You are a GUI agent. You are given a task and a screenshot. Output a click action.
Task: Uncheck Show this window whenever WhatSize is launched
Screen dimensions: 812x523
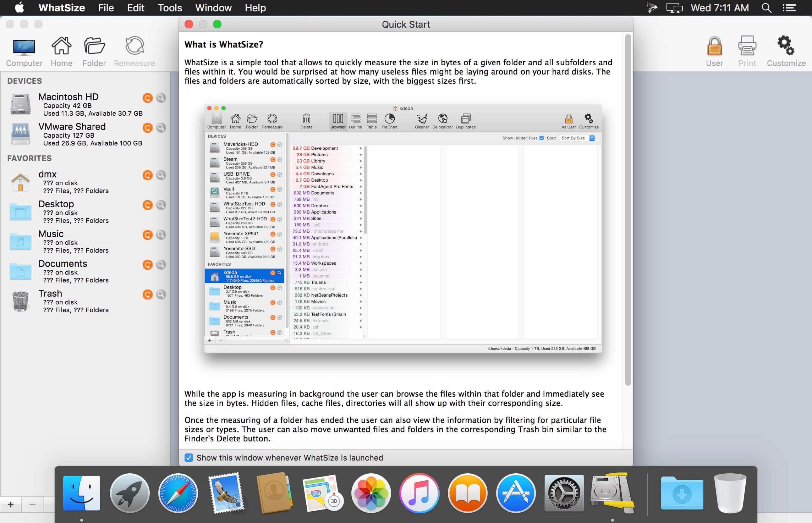point(189,458)
